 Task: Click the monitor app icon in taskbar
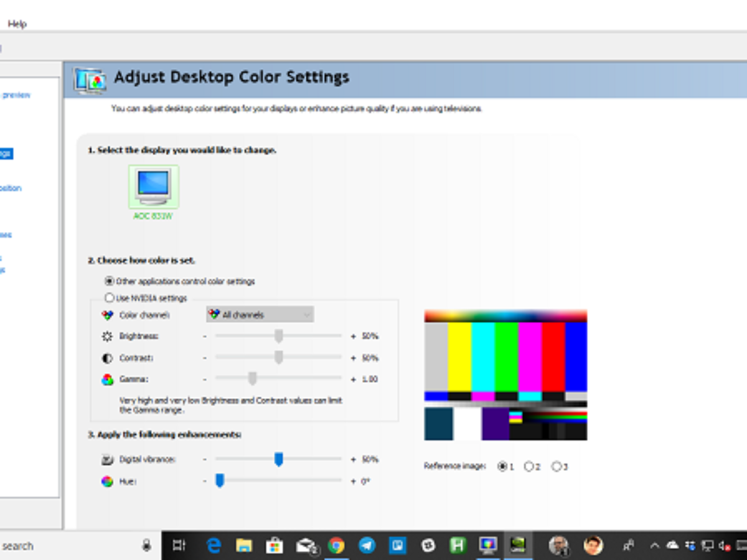click(488, 546)
